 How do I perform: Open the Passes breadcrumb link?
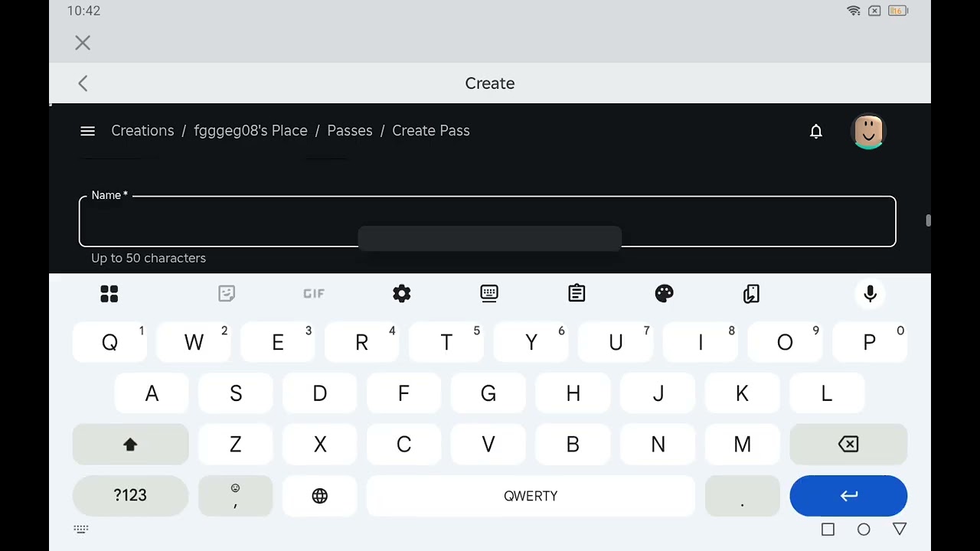(350, 131)
